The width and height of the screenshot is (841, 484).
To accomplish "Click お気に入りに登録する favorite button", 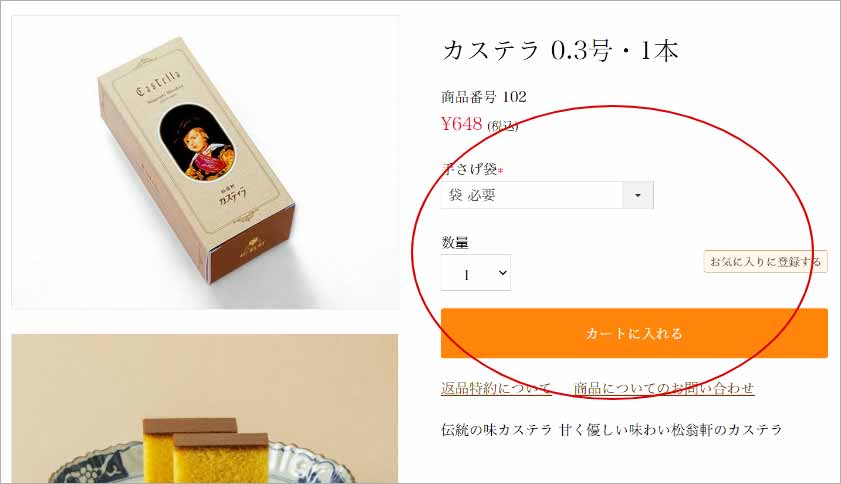I will click(x=765, y=262).
